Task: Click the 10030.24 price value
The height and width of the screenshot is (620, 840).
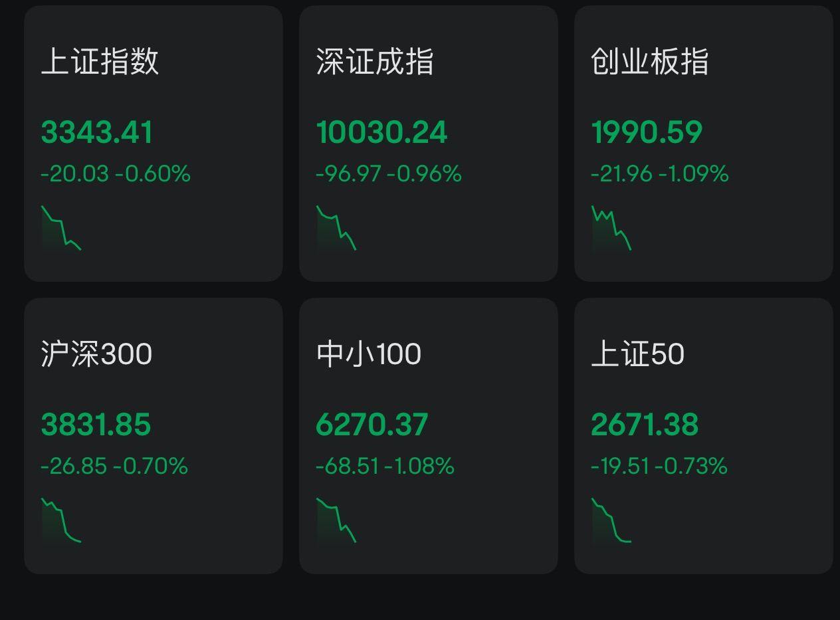Action: point(382,132)
